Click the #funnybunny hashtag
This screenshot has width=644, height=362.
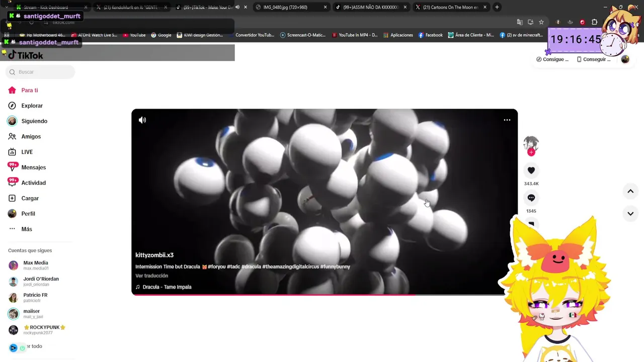[335, 267]
